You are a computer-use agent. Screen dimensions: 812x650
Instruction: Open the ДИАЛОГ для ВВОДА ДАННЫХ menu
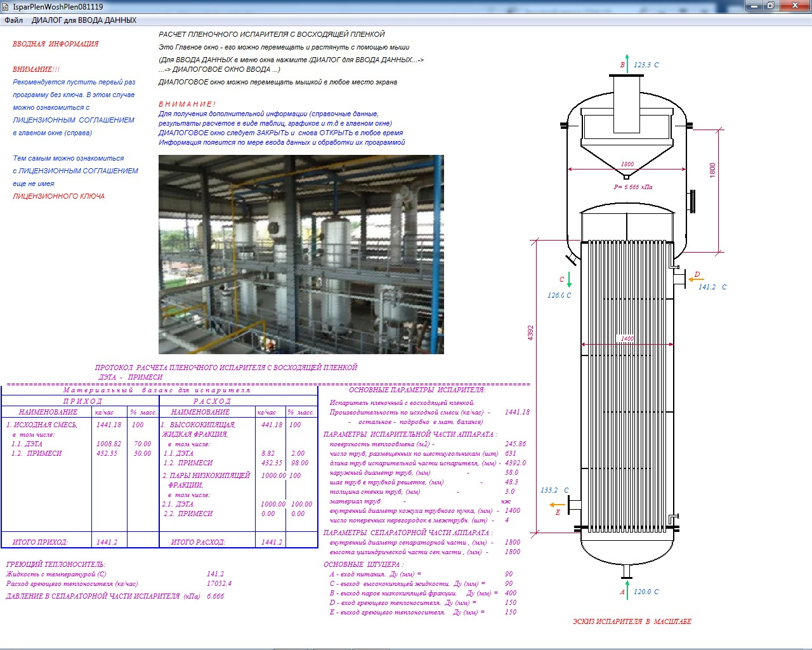tap(84, 20)
